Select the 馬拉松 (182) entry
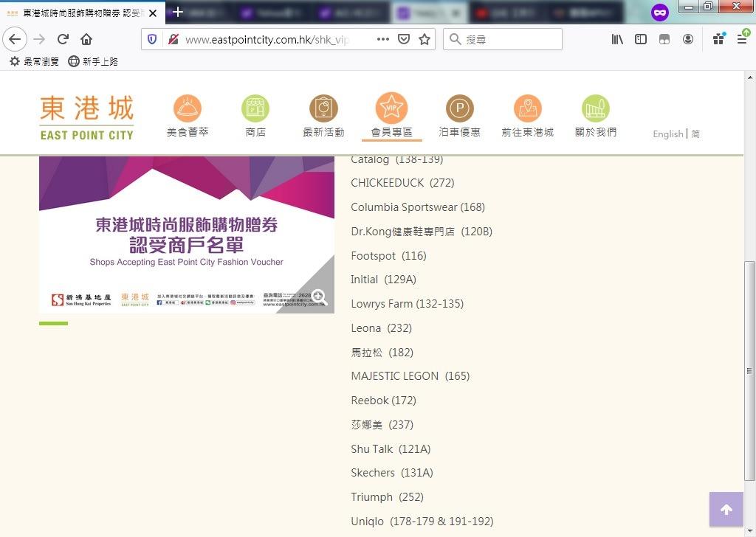Image resolution: width=756 pixels, height=537 pixels. click(382, 353)
